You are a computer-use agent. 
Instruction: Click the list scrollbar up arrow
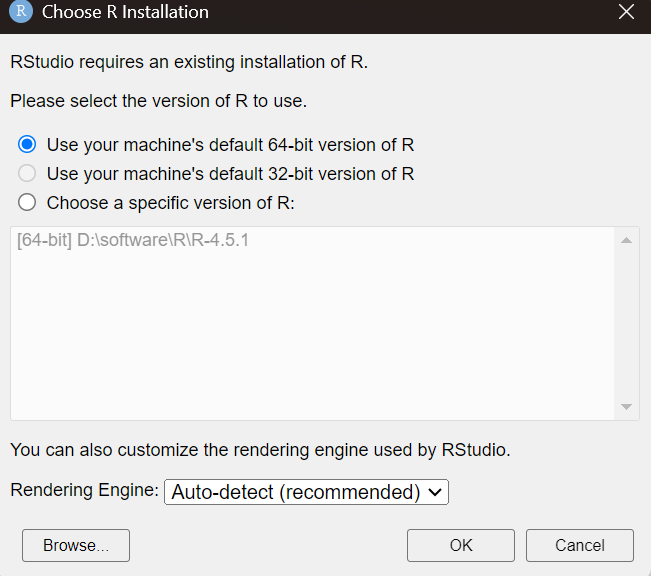click(x=626, y=240)
